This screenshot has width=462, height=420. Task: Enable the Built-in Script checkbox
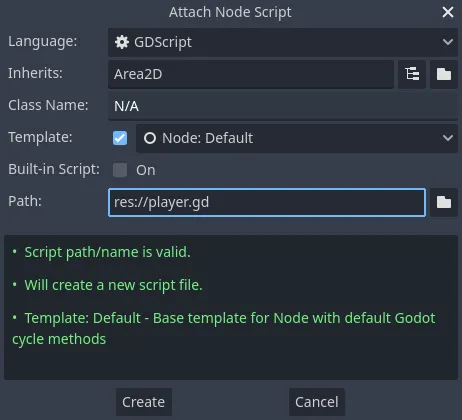pos(120,170)
